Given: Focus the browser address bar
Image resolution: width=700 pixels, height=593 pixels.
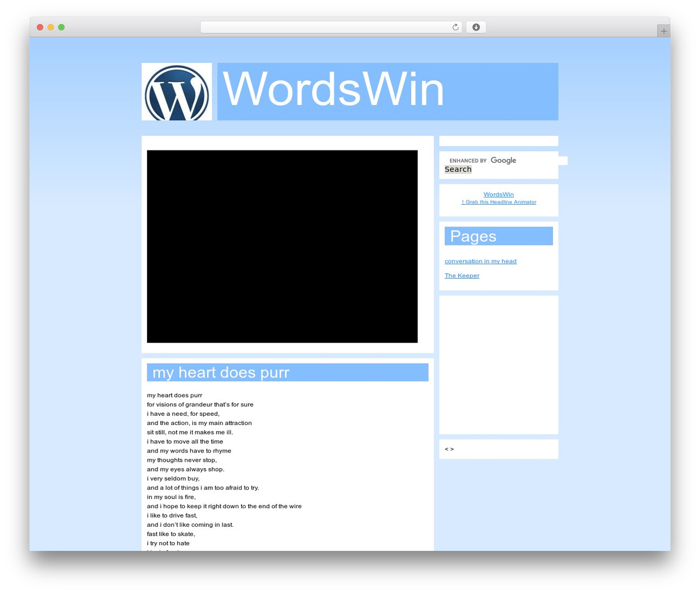Looking at the screenshot, I should (x=331, y=27).
